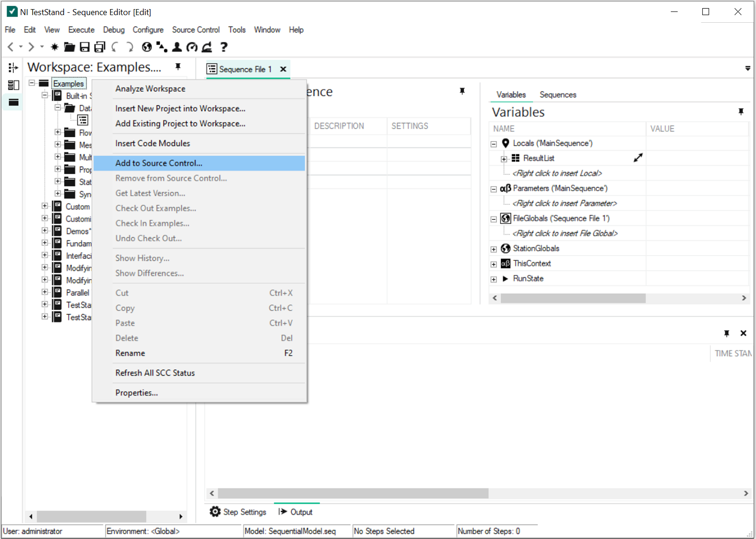Open the Debug menu in menu bar
Viewport: 756px width, 539px height.
tap(114, 30)
